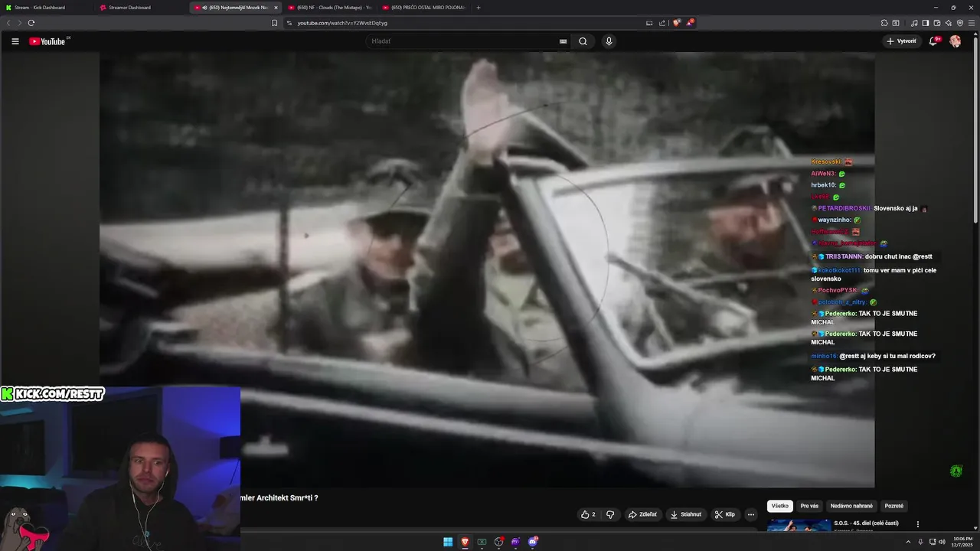Open more actions below the video
Screen dimensions: 980x551
click(750, 514)
